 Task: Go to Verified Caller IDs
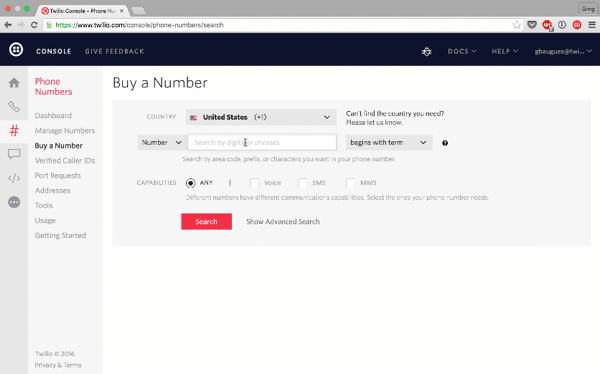pos(65,160)
